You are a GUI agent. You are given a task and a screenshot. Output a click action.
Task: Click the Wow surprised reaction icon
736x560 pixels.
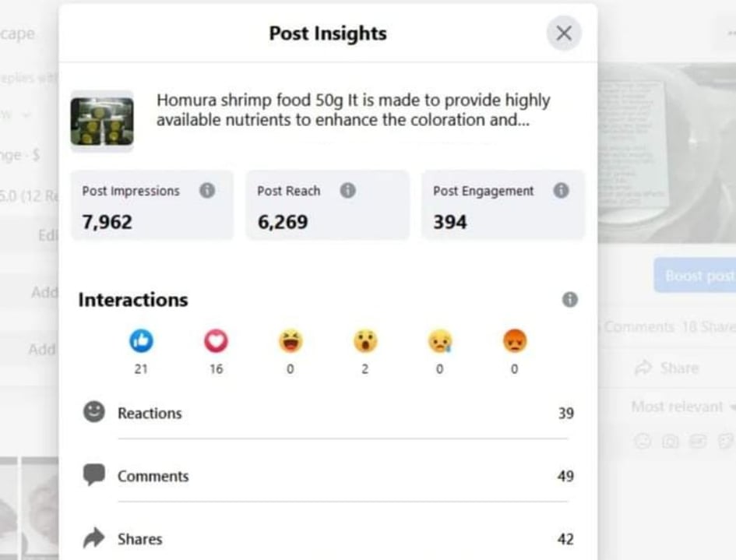(364, 340)
